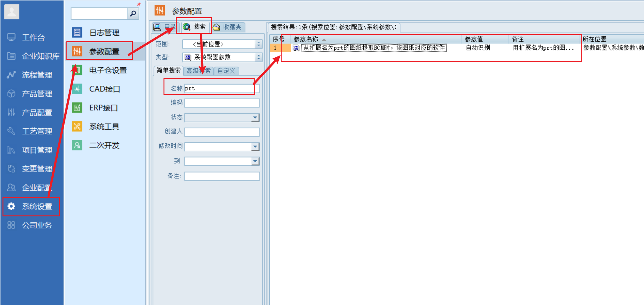The image size is (644, 305).
Task: Select 高级搜索 tab
Action: [x=199, y=71]
